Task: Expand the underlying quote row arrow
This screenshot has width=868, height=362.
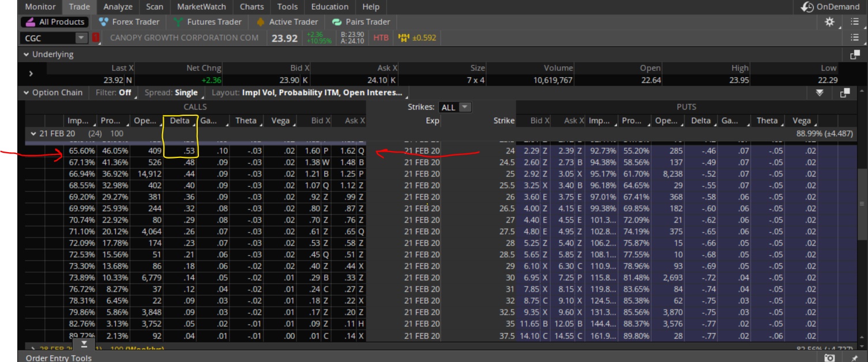Action: pos(31,74)
